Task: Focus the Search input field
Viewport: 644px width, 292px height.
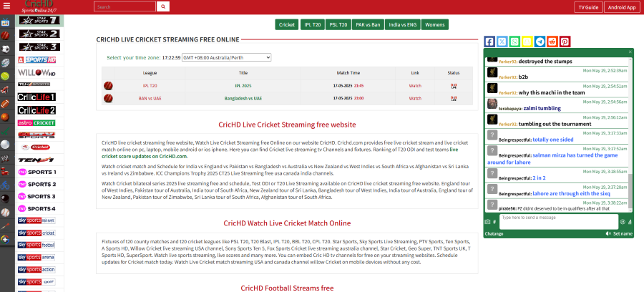Action: (x=125, y=6)
